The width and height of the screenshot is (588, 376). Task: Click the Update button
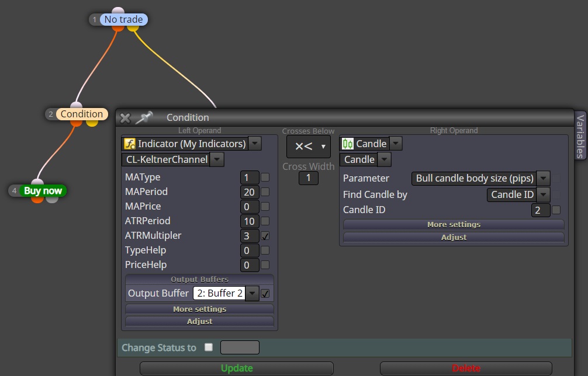[237, 368]
